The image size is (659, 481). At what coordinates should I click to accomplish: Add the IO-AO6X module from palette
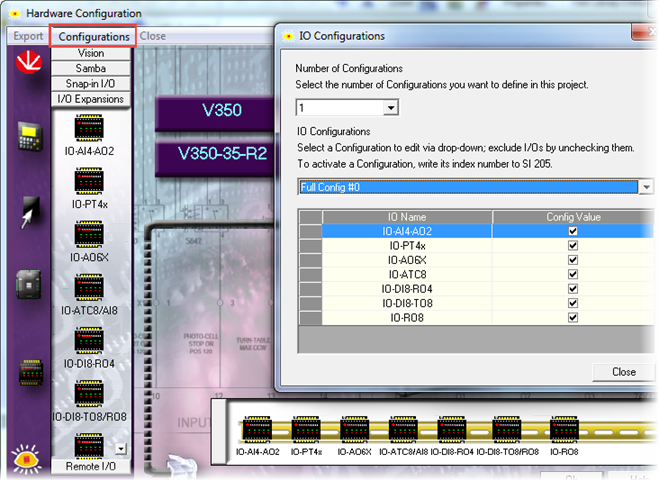point(89,234)
